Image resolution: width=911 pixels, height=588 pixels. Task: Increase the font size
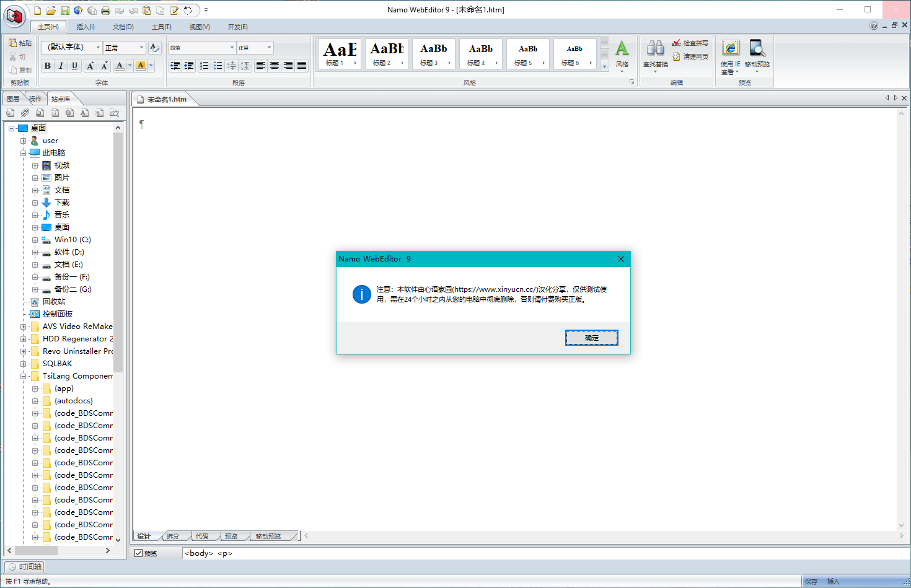tap(90, 66)
